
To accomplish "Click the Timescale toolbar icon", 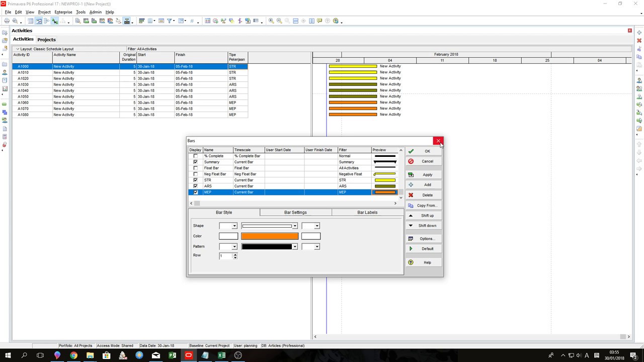I will pyautogui.click(x=162, y=21).
